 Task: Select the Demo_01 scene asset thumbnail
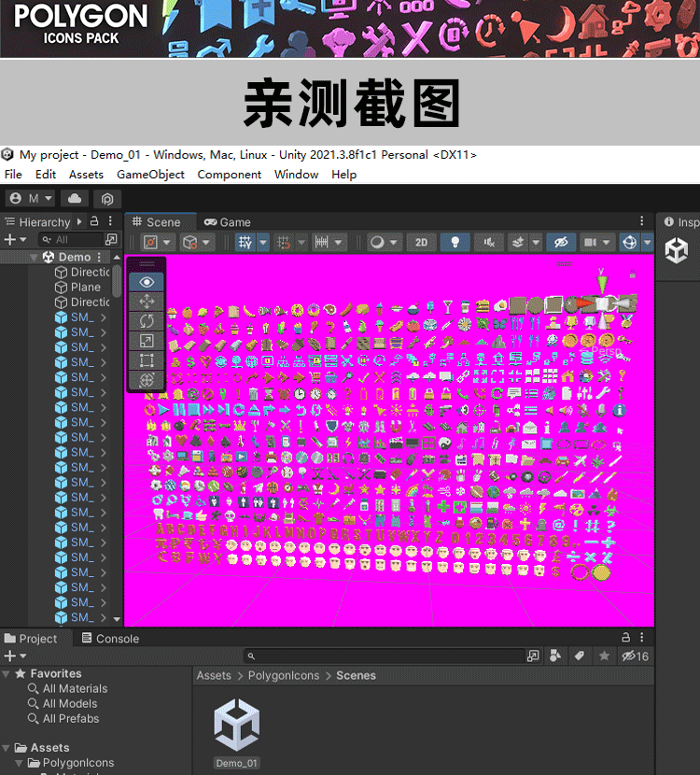pyautogui.click(x=236, y=728)
